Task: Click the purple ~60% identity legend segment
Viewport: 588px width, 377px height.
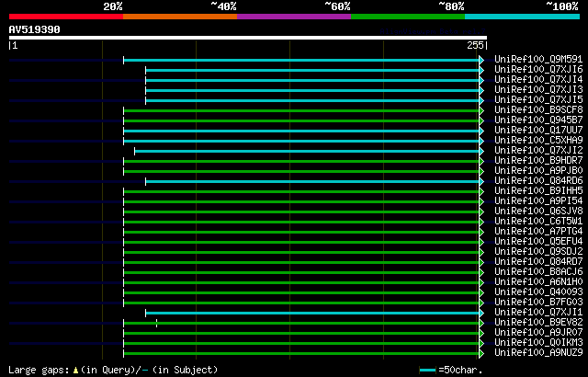Action: point(294,17)
